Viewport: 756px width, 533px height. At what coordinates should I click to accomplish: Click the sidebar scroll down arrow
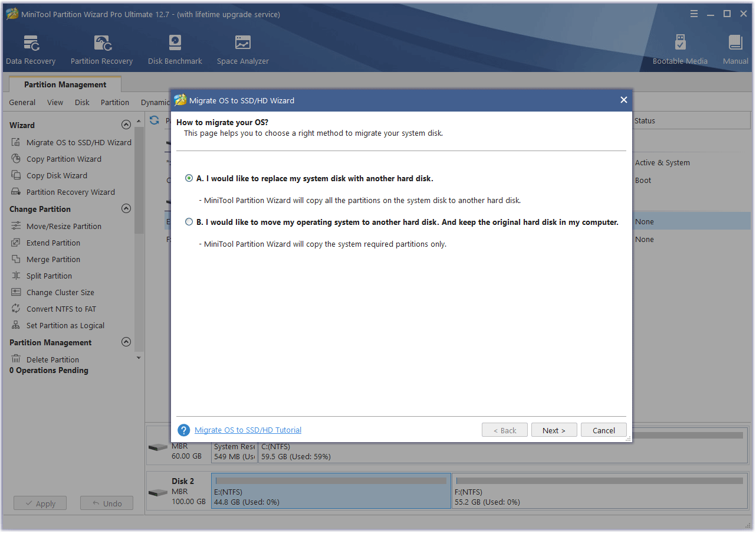point(139,358)
